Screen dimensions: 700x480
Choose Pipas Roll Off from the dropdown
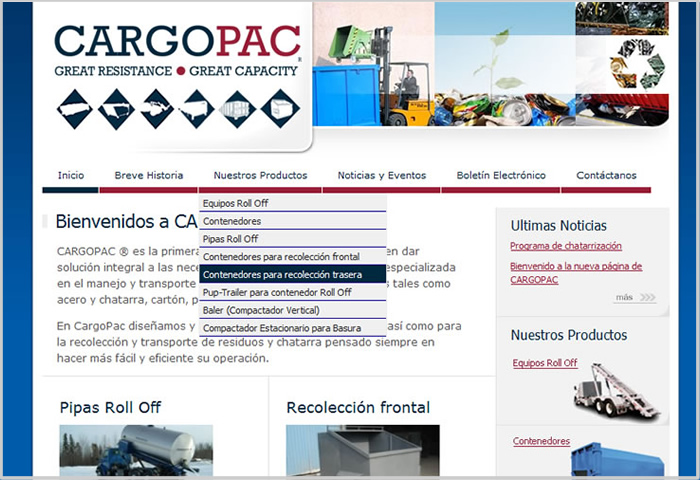(x=292, y=239)
